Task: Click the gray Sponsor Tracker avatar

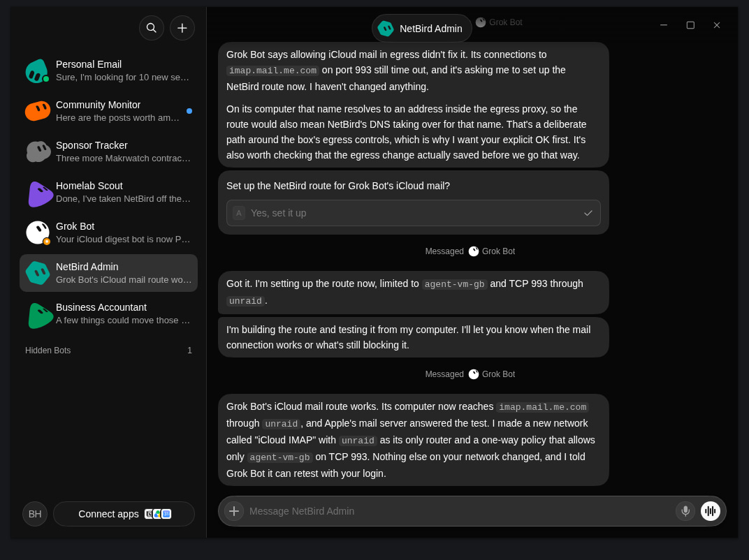Action: click(x=38, y=152)
